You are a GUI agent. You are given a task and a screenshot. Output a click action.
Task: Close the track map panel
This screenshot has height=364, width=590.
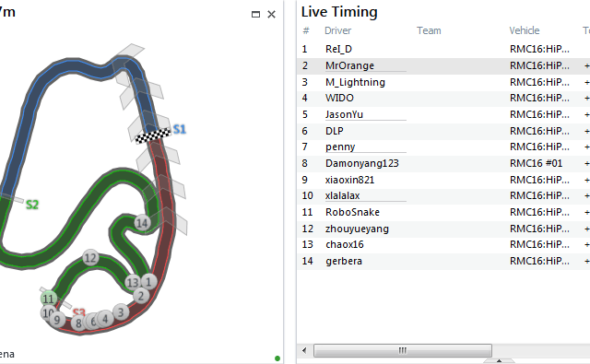coord(271,15)
